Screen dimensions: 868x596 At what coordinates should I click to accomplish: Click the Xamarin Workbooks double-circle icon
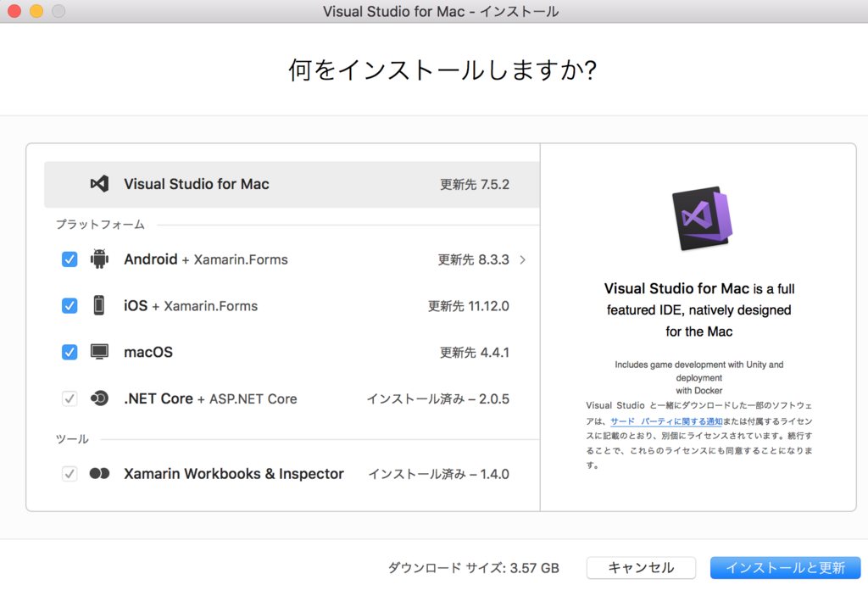pyautogui.click(x=100, y=474)
